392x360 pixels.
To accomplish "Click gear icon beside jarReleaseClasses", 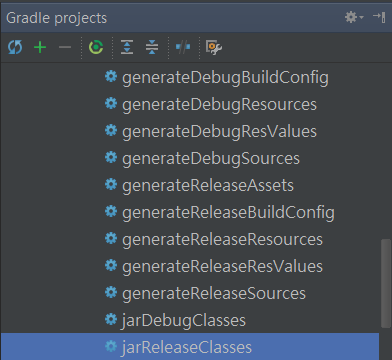I will [111, 346].
